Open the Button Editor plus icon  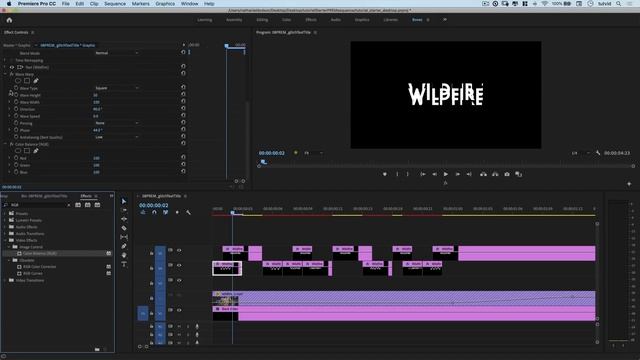click(x=629, y=184)
